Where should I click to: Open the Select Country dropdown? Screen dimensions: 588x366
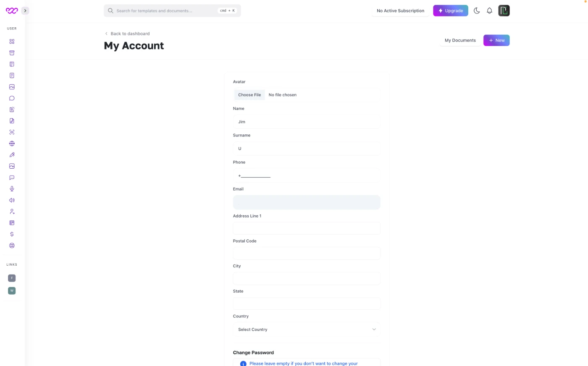[x=307, y=329]
